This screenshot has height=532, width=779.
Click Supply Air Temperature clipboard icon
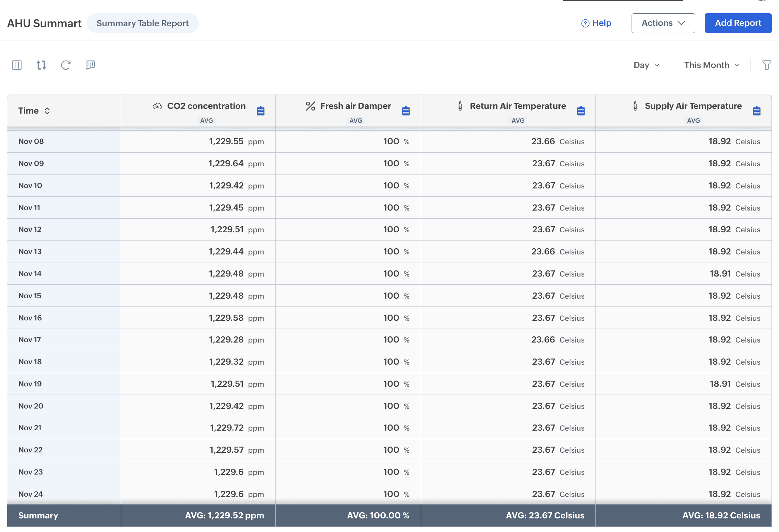coord(757,111)
